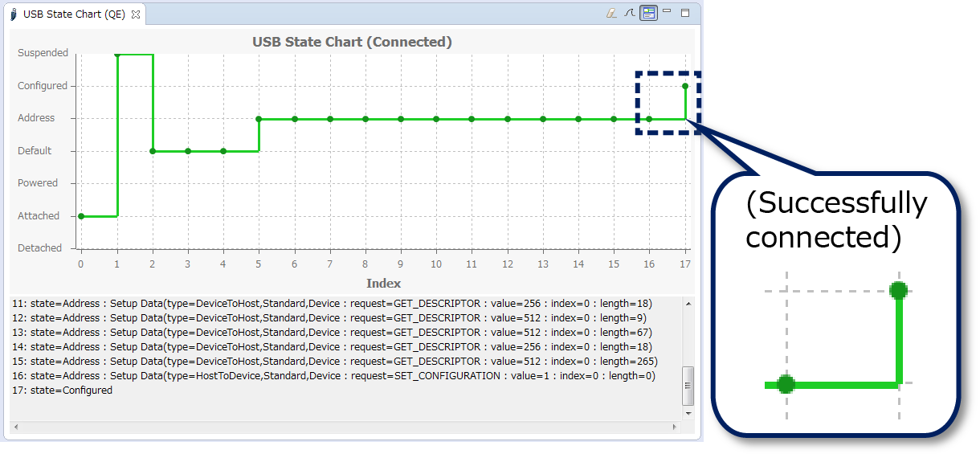
Task: Select log line 17: state=Configured
Action: 62,391
